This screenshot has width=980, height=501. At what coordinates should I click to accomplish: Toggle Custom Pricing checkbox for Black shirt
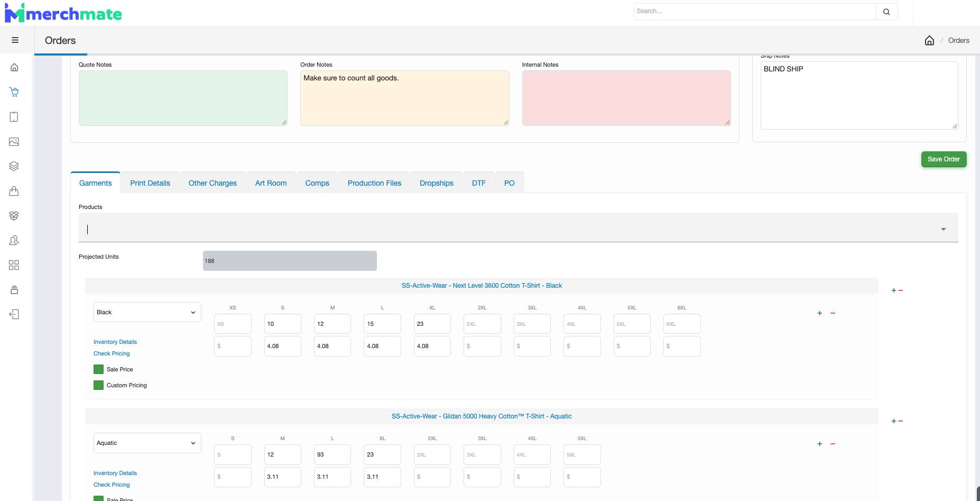tap(98, 385)
